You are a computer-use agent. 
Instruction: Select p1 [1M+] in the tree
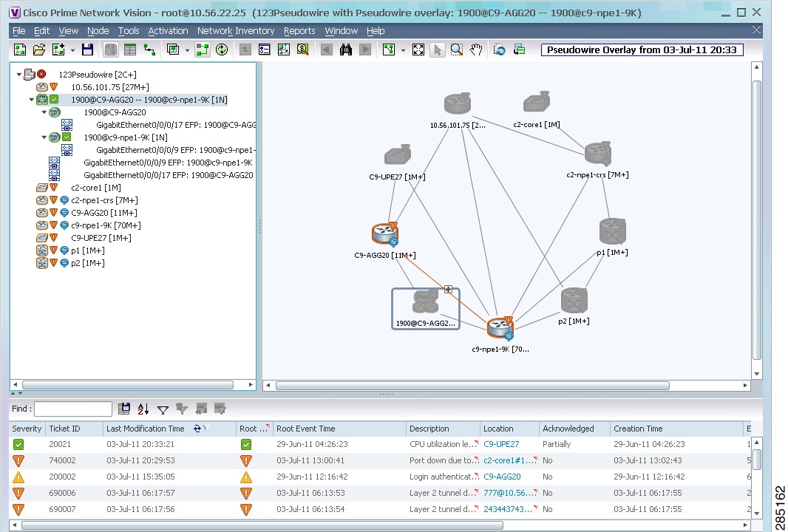point(88,250)
